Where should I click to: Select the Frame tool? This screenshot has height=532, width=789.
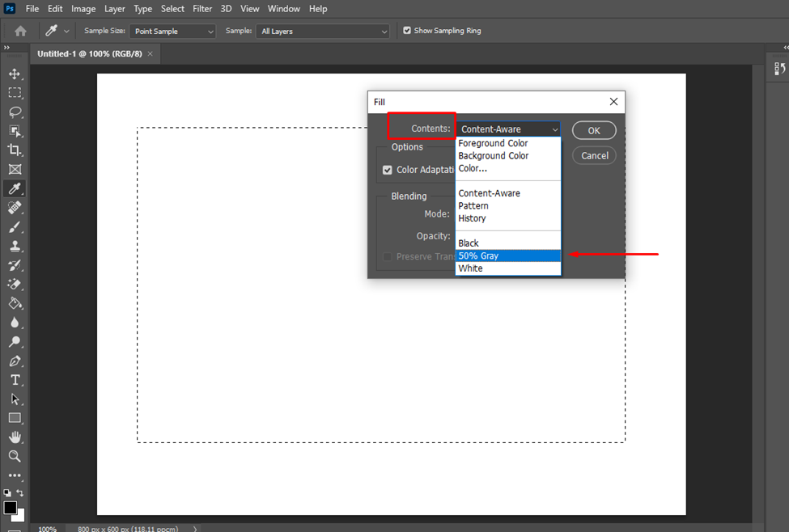pos(15,170)
